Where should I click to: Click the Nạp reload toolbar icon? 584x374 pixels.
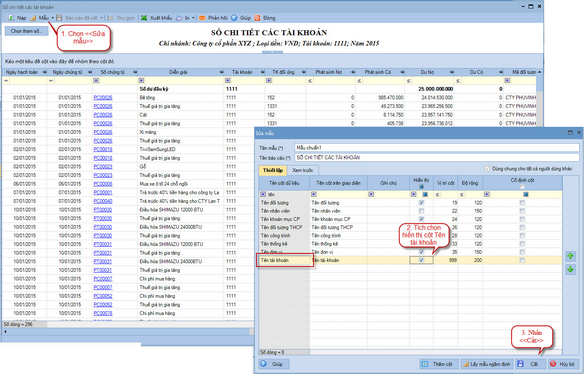pos(12,18)
